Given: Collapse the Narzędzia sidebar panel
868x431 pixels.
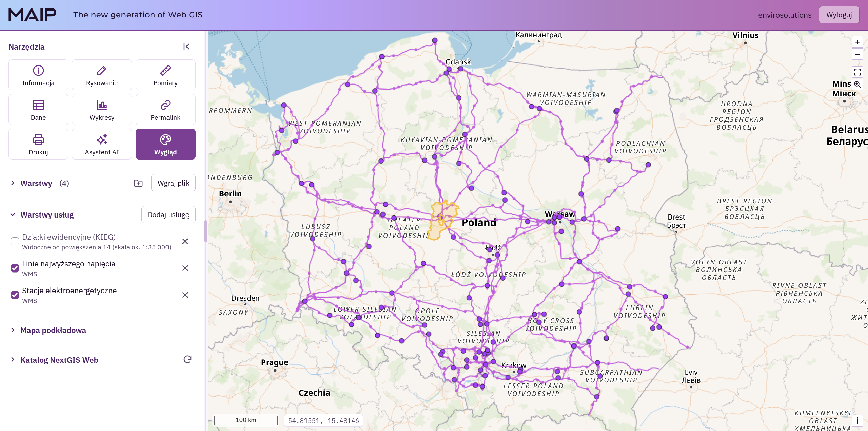Looking at the screenshot, I should pyautogui.click(x=186, y=46).
